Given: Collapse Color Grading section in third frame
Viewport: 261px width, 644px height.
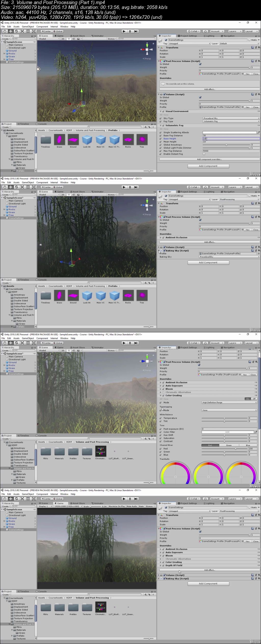Looking at the screenshot, I should [161, 396].
